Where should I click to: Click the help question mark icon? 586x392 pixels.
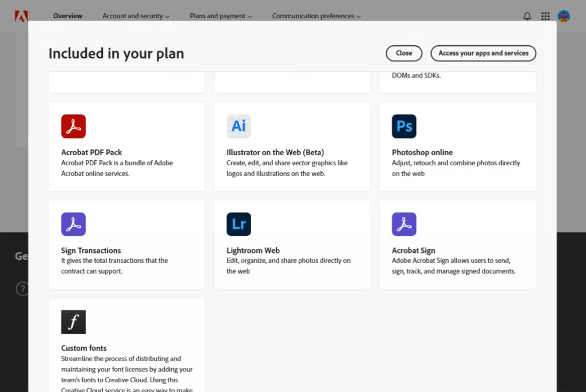point(22,288)
